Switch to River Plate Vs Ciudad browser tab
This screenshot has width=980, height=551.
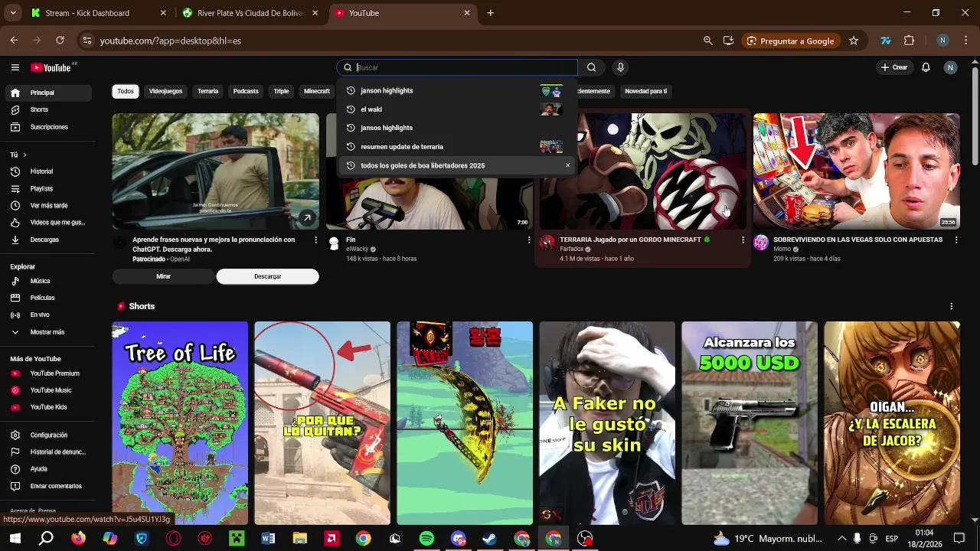[250, 13]
